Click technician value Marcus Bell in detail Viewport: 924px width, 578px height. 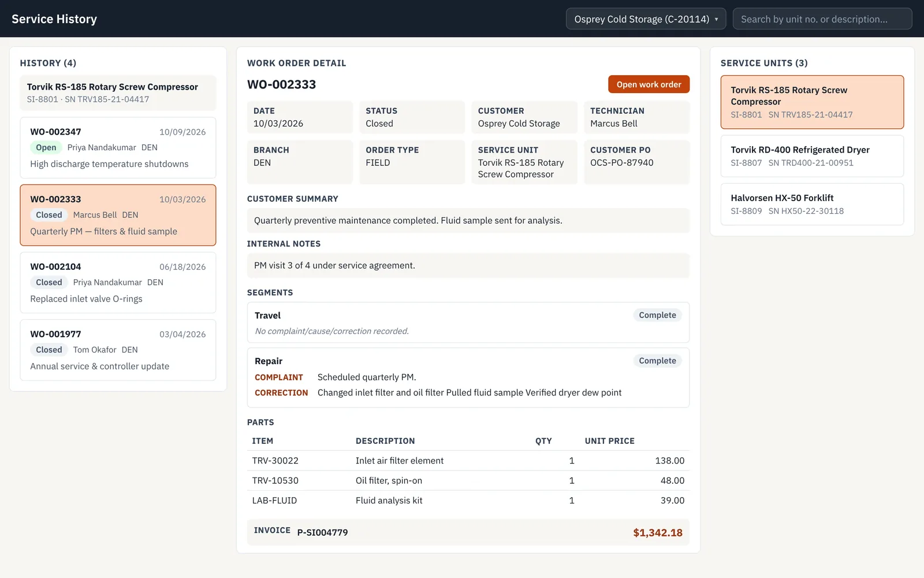[614, 123]
